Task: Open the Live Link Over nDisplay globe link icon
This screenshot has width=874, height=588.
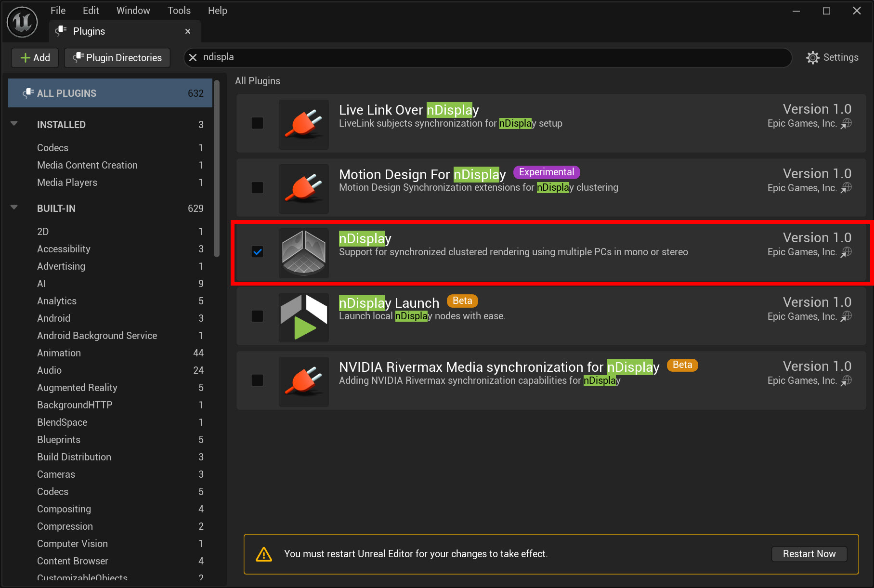Action: [846, 124]
